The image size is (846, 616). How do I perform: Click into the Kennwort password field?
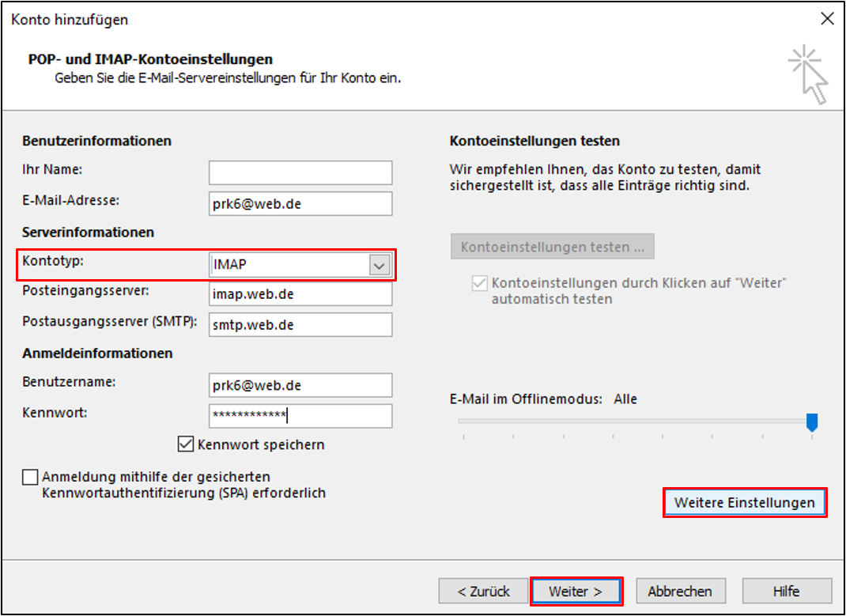coord(300,416)
